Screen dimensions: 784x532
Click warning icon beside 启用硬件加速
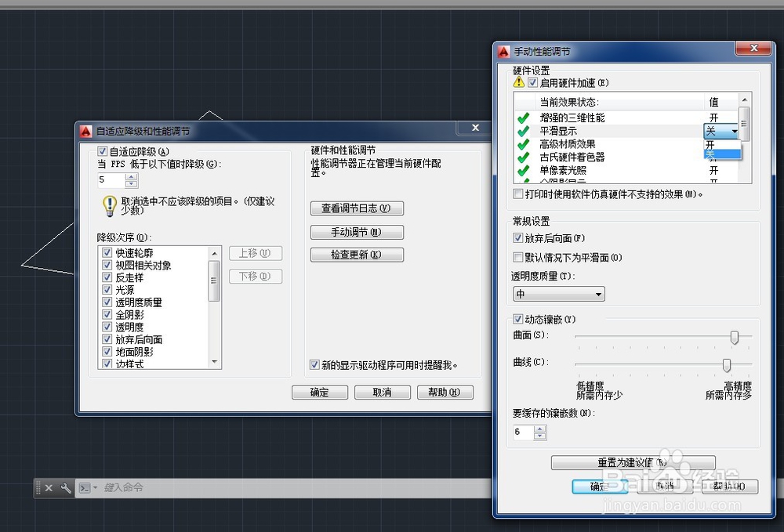[x=518, y=82]
